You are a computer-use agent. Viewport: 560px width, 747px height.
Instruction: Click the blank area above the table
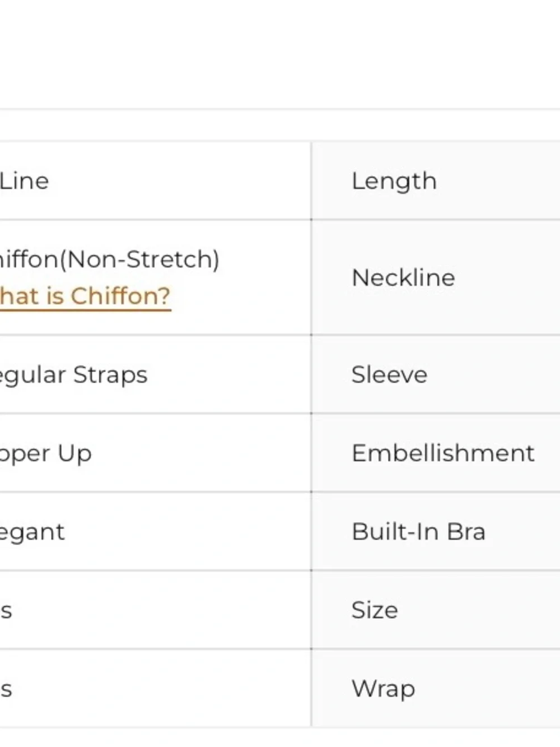click(280, 54)
